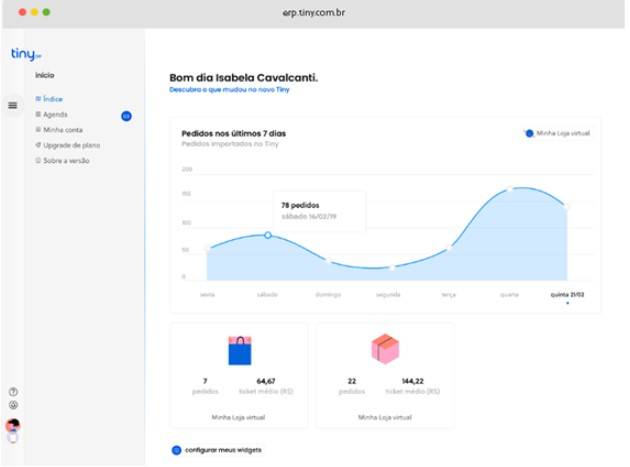This screenshot has height=467, width=630.
Task: Click the blue shopping bag widget icon
Action: pos(240,350)
